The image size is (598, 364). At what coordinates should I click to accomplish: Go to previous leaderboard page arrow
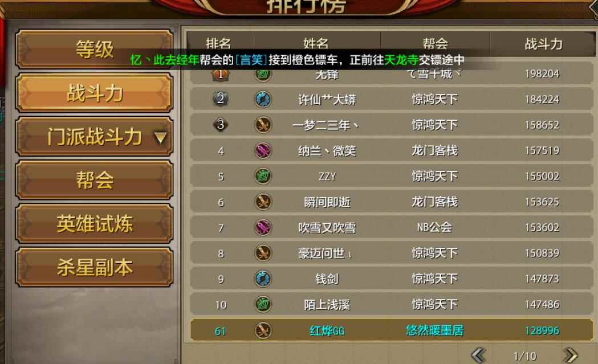479,355
